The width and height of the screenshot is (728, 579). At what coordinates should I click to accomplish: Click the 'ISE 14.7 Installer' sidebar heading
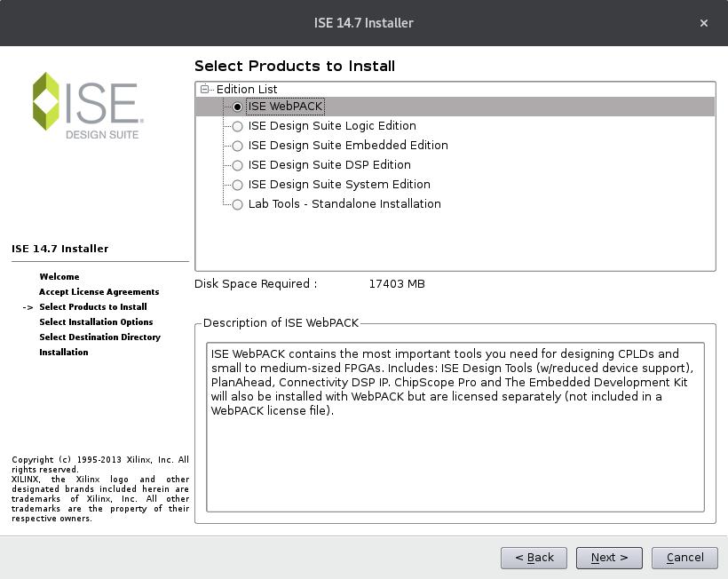coord(59,249)
